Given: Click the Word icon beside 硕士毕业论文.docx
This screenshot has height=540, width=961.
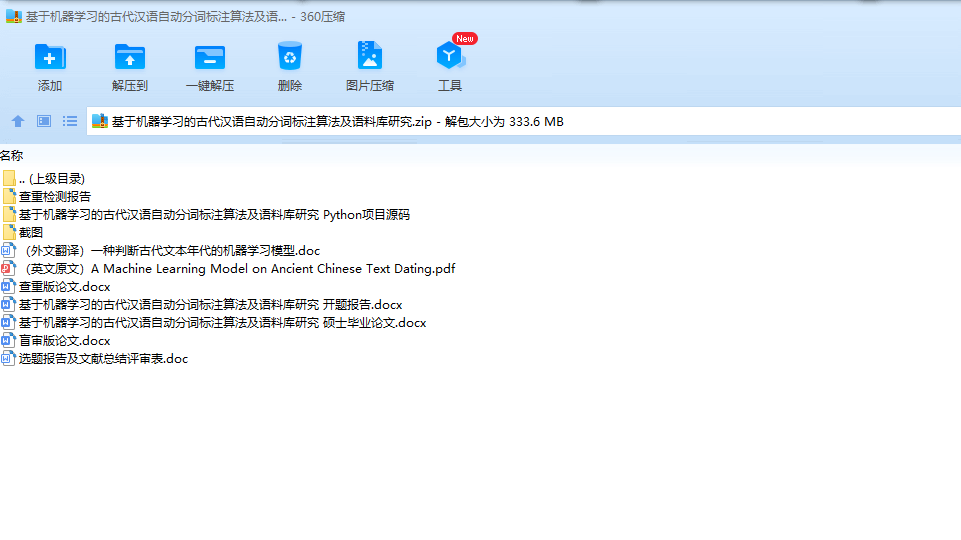Looking at the screenshot, I should click(8, 322).
